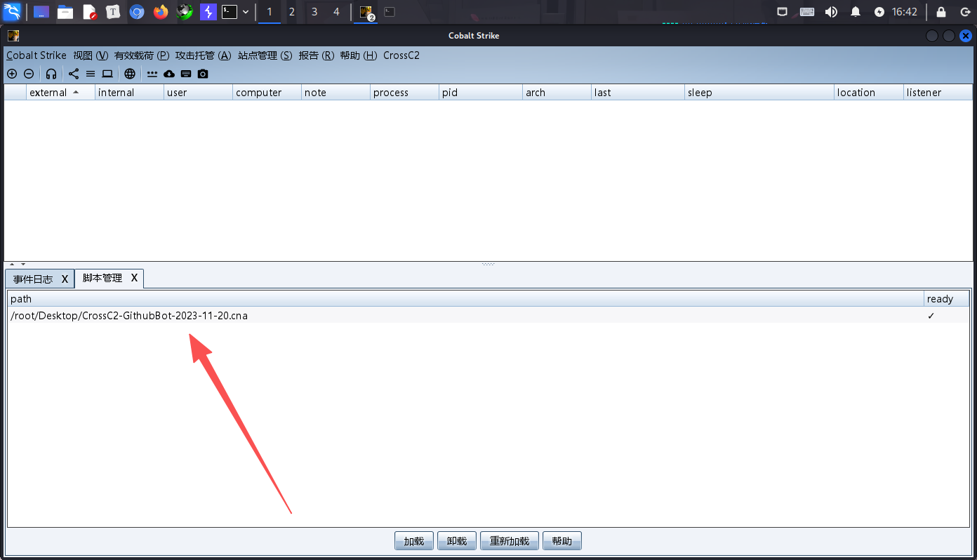
Task: Open downloaded files cloud icon
Action: (169, 74)
